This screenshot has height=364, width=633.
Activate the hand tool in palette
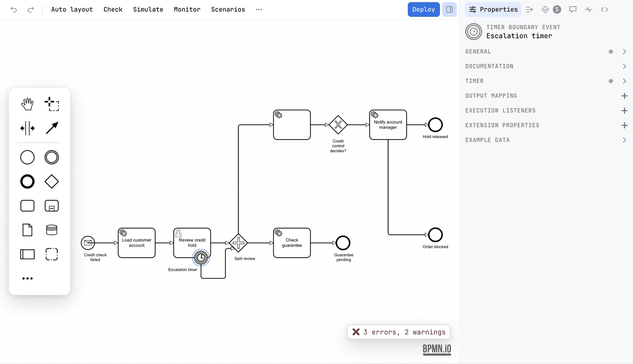[27, 104]
